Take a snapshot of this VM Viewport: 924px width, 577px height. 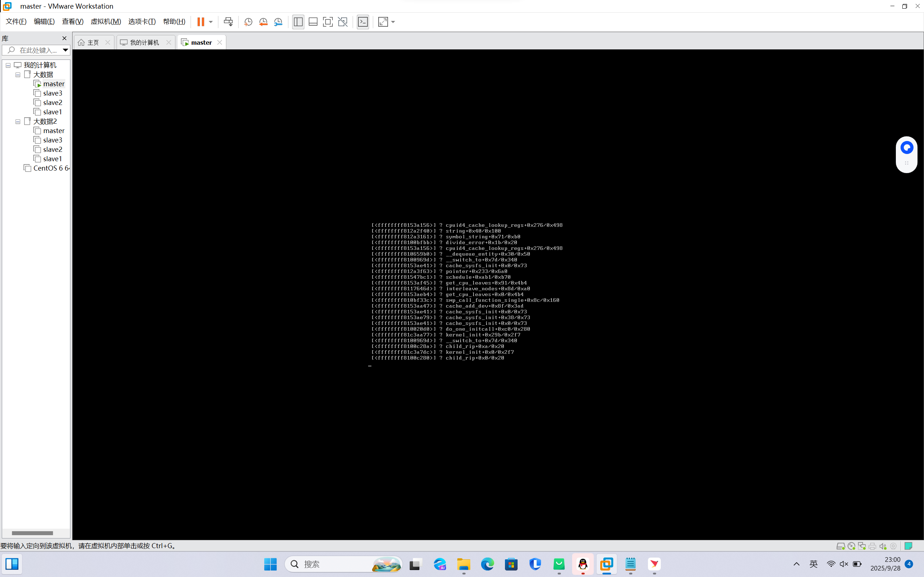click(248, 22)
